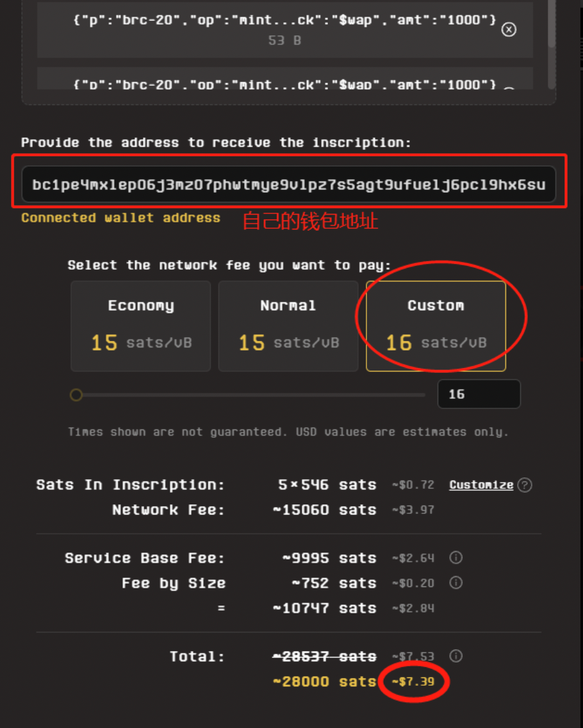
Task: Open the Customize sats in inscription link
Action: 481,485
